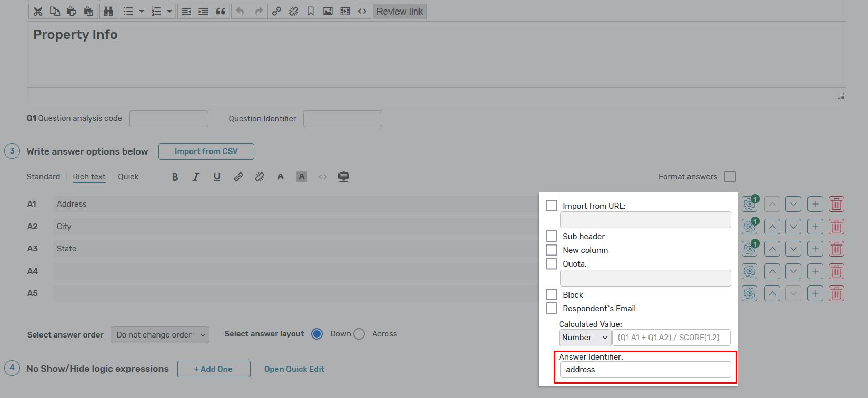Click the binoculars find icon
This screenshot has width=868, height=398.
tap(108, 12)
